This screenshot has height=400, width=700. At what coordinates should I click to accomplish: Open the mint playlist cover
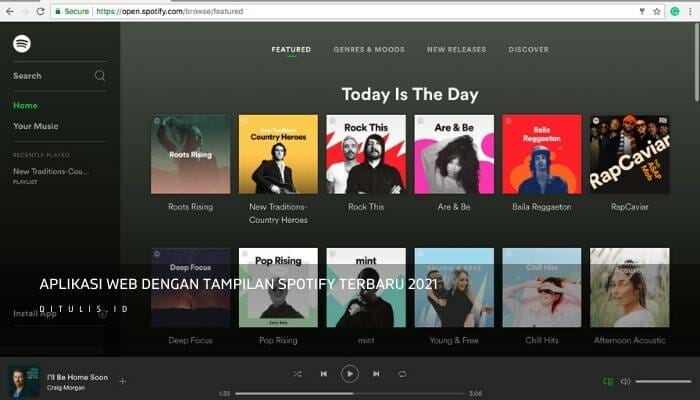coord(366,288)
